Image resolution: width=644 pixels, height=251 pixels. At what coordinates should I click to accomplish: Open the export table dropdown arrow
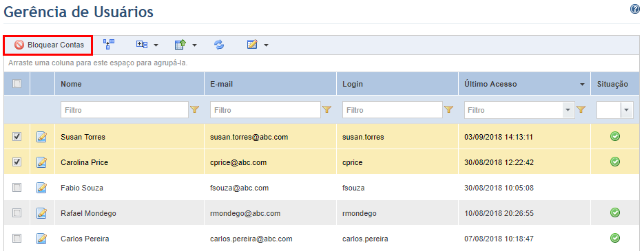[x=195, y=45]
